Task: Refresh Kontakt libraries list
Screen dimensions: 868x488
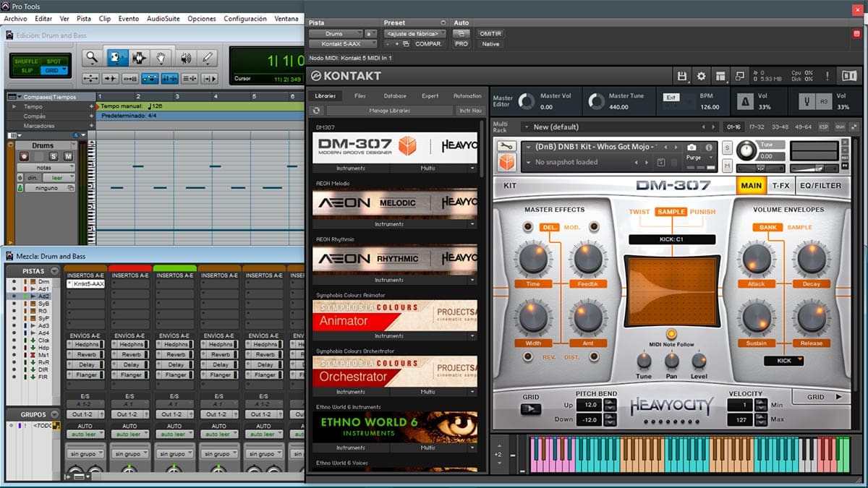Action: (x=316, y=111)
